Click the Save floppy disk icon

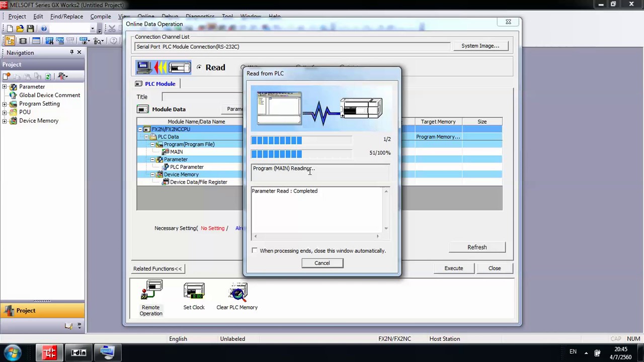[x=30, y=29]
